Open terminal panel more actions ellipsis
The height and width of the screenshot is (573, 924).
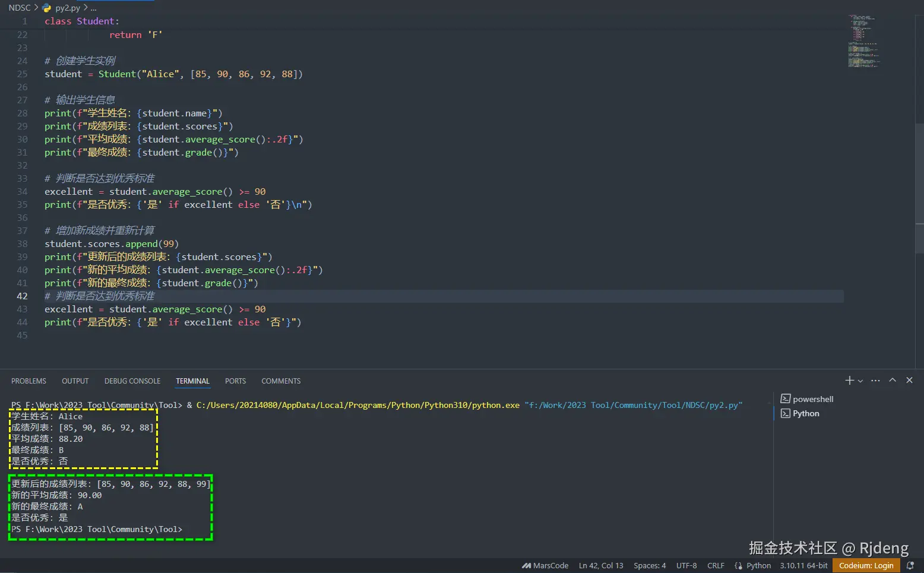pos(875,381)
